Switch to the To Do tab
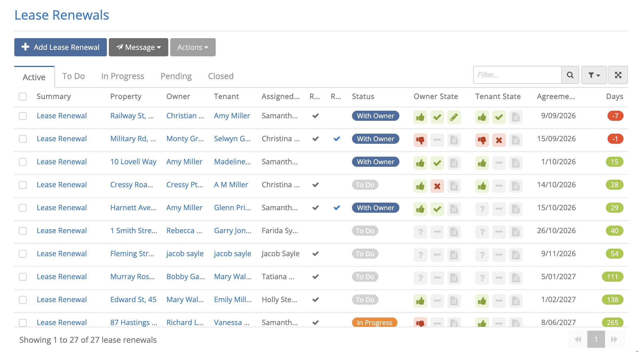The width and height of the screenshot is (644, 352). [73, 76]
